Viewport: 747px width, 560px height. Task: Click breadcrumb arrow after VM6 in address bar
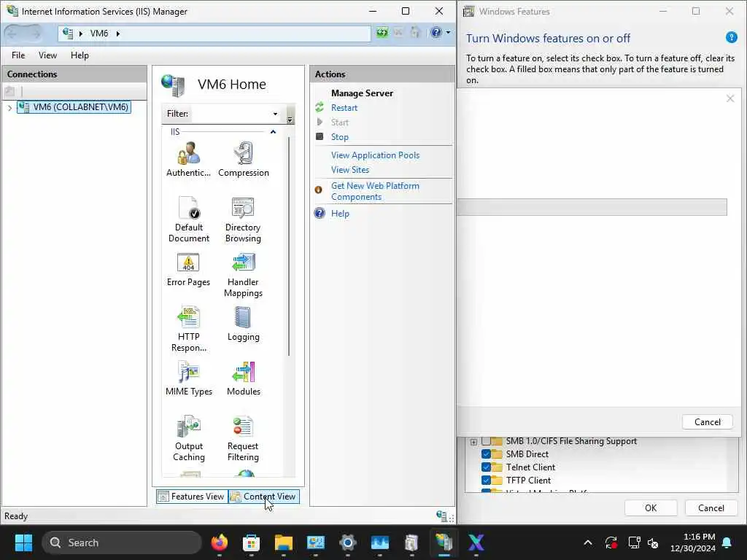click(x=117, y=34)
